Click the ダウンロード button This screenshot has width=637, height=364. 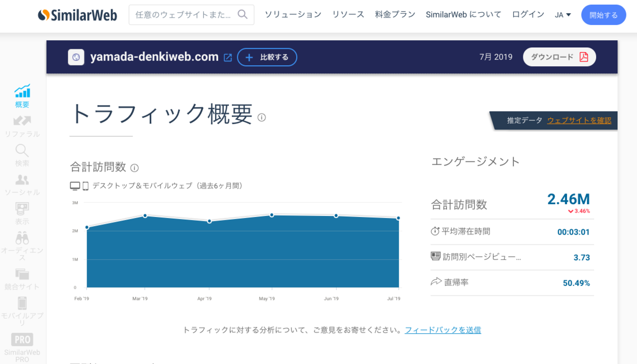click(x=559, y=57)
